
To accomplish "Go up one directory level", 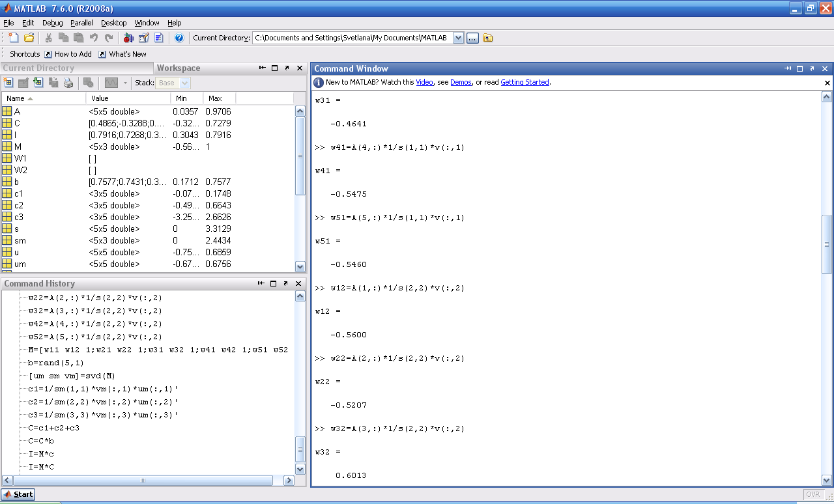I will 488,38.
